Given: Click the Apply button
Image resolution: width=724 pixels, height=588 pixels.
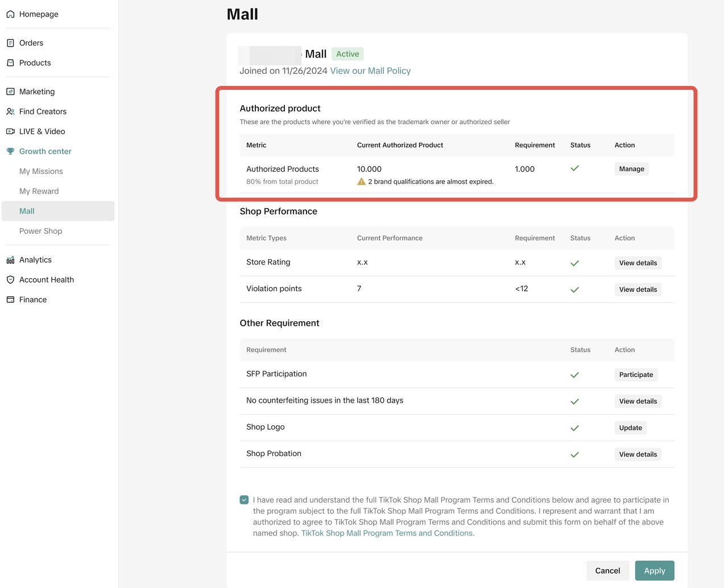Looking at the screenshot, I should pyautogui.click(x=654, y=570).
